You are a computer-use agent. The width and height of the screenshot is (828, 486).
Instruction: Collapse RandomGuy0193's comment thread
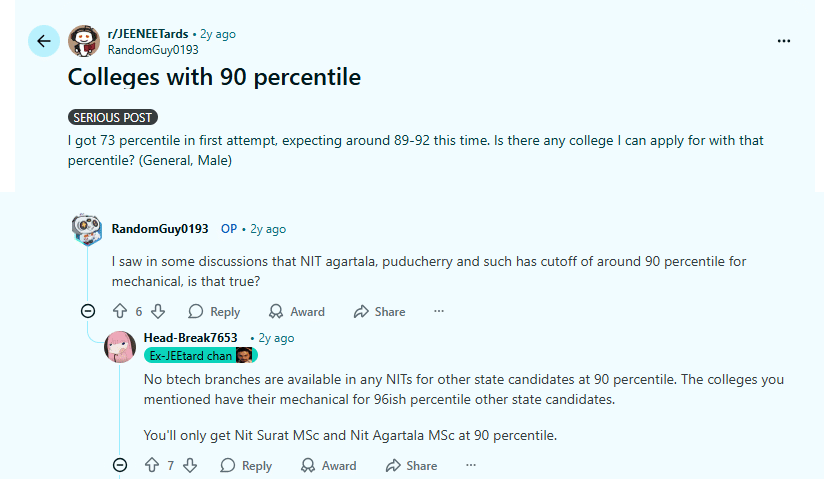87,311
